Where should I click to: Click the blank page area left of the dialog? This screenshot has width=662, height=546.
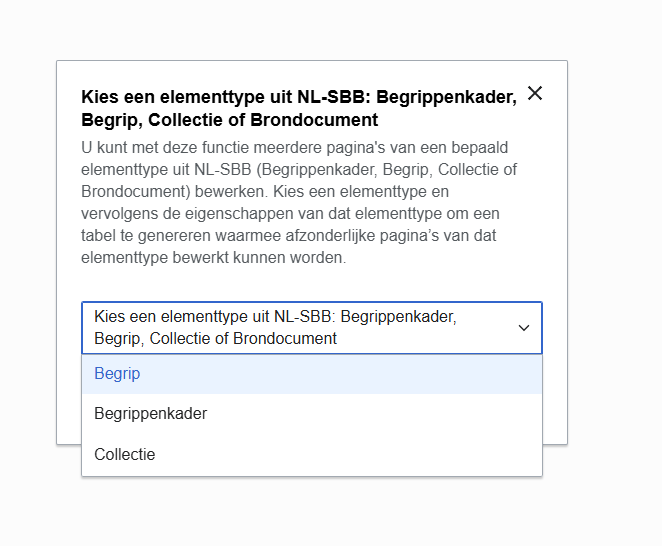27,250
